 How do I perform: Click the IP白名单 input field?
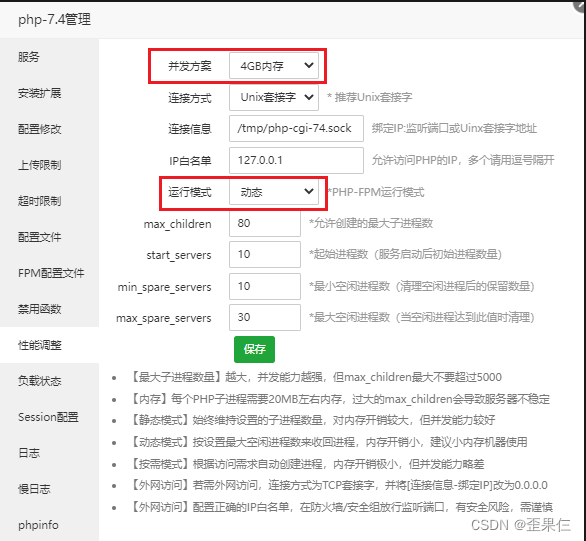296,160
